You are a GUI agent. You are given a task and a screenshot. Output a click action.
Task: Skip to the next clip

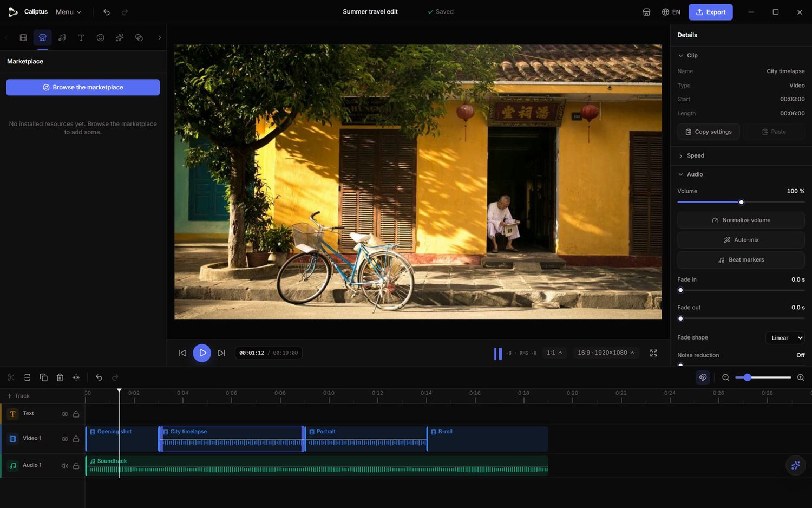[221, 353]
